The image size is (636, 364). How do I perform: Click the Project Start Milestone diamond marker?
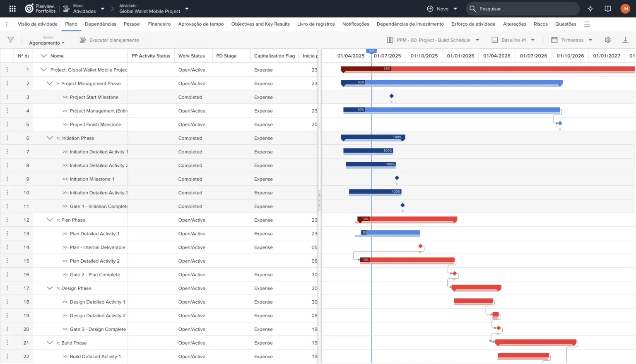click(391, 96)
